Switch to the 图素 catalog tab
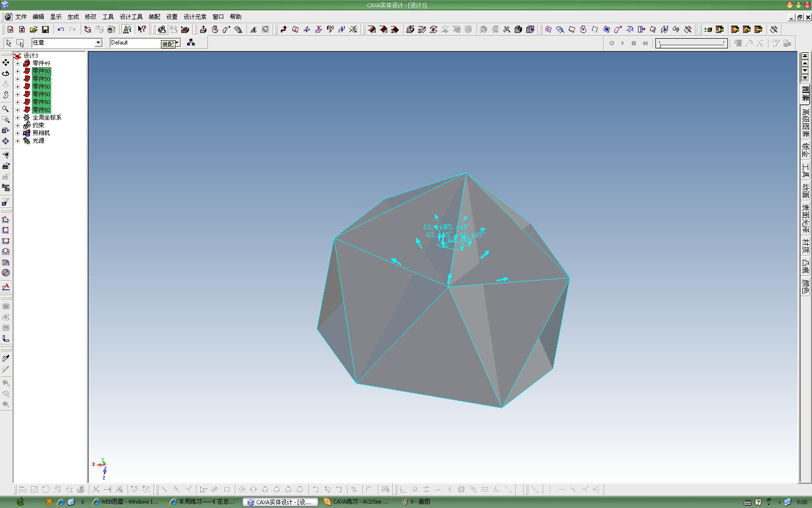 [805, 93]
